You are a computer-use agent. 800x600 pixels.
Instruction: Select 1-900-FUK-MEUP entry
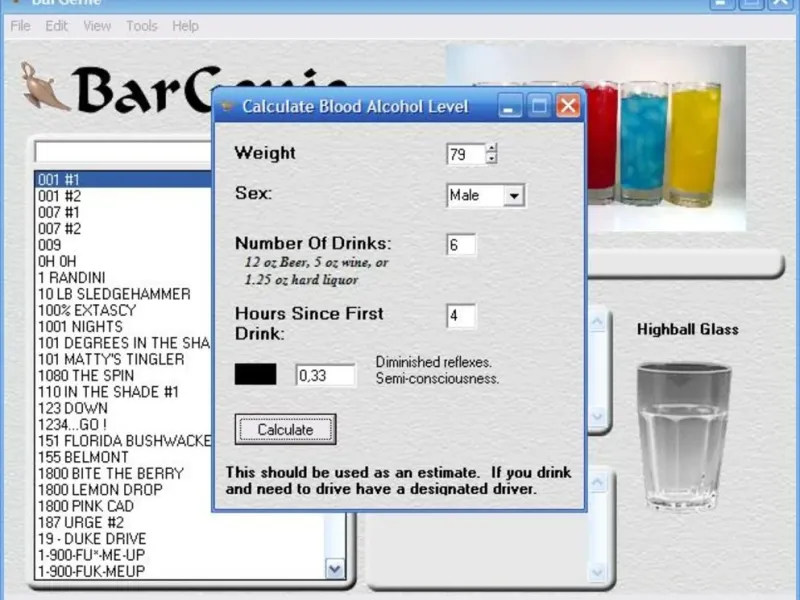pos(180,571)
